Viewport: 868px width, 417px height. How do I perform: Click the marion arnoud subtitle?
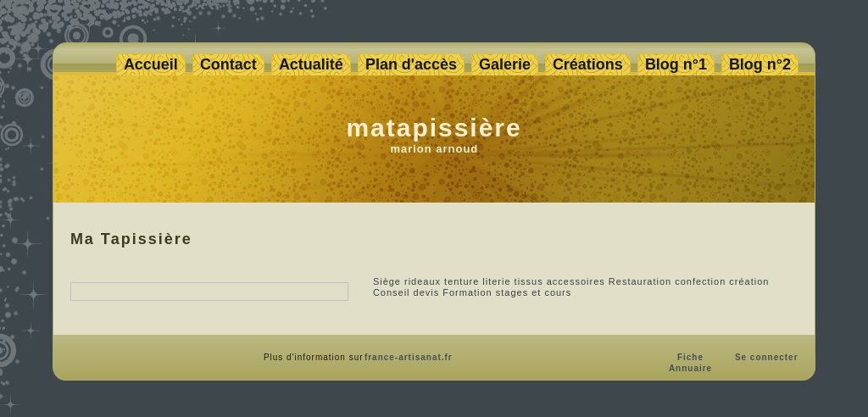(434, 149)
